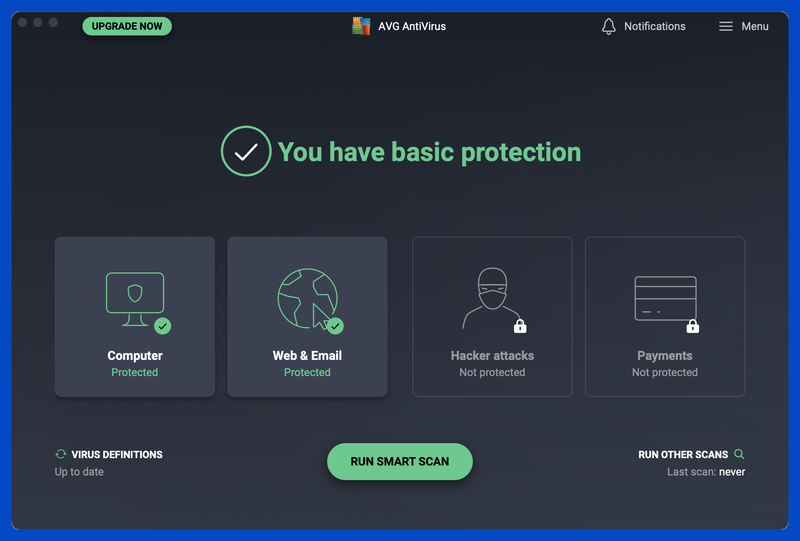The image size is (800, 541).
Task: Start the Run Smart Scan button
Action: (399, 461)
